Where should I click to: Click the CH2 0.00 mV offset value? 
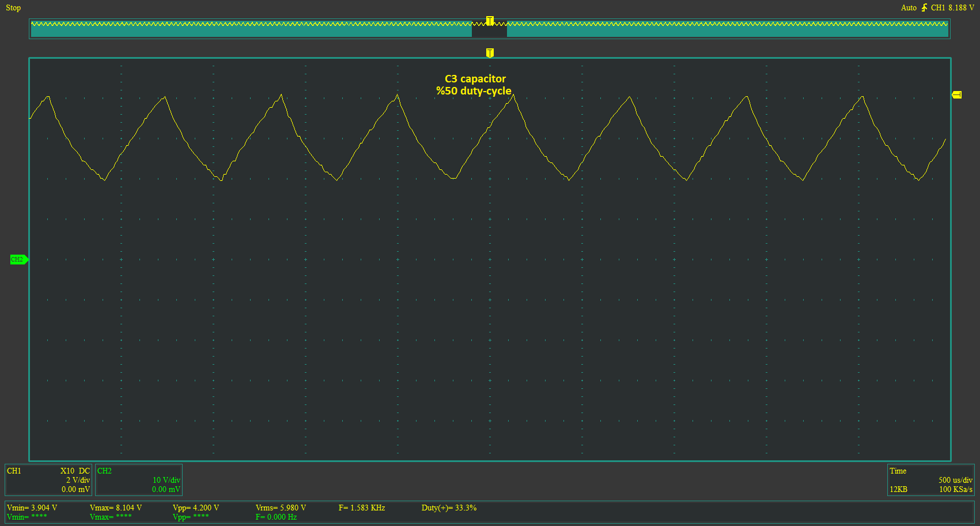click(x=166, y=489)
